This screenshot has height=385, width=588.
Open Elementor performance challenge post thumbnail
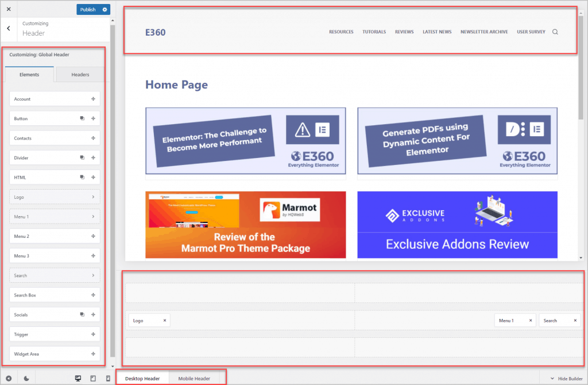coord(246,141)
